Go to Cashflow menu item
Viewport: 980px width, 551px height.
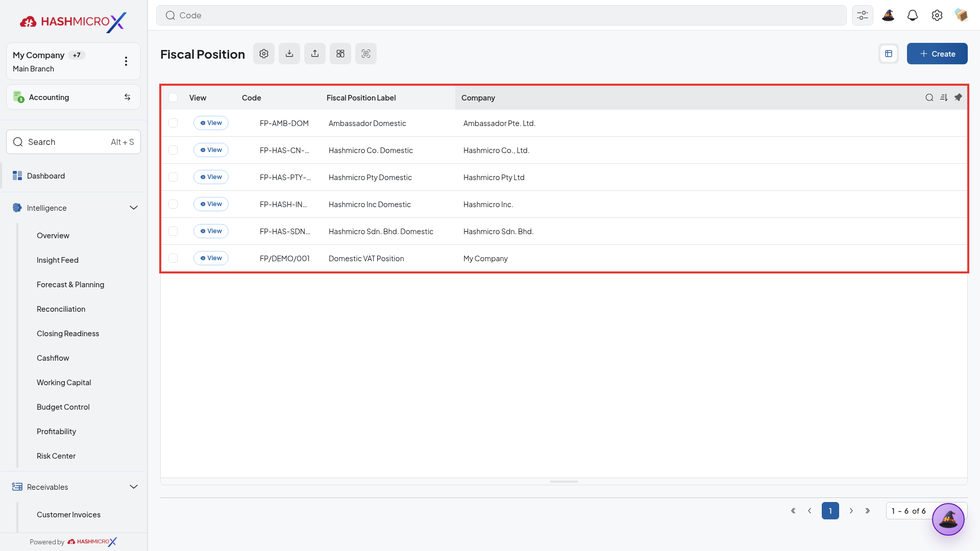53,358
